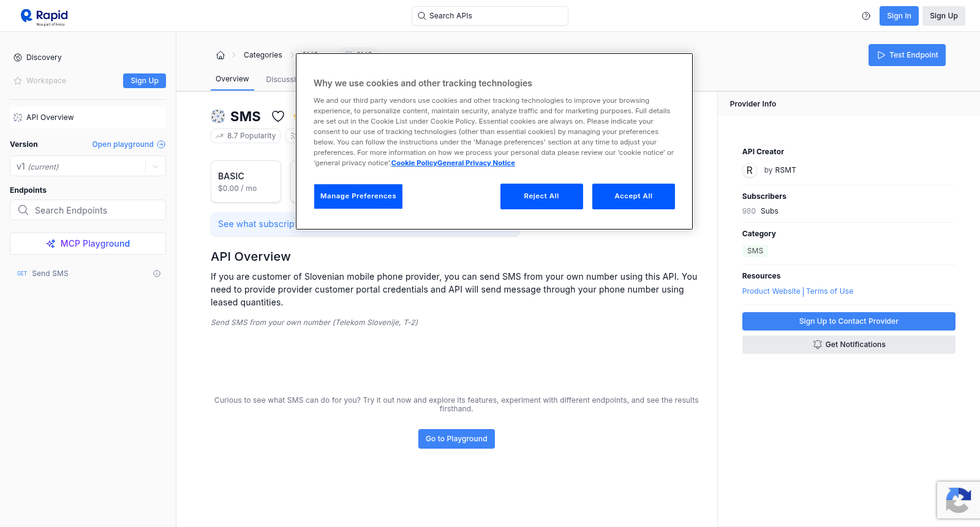Image resolution: width=980 pixels, height=527 pixels.
Task: Click Sign Up to Contact Provider
Action: [x=849, y=321]
